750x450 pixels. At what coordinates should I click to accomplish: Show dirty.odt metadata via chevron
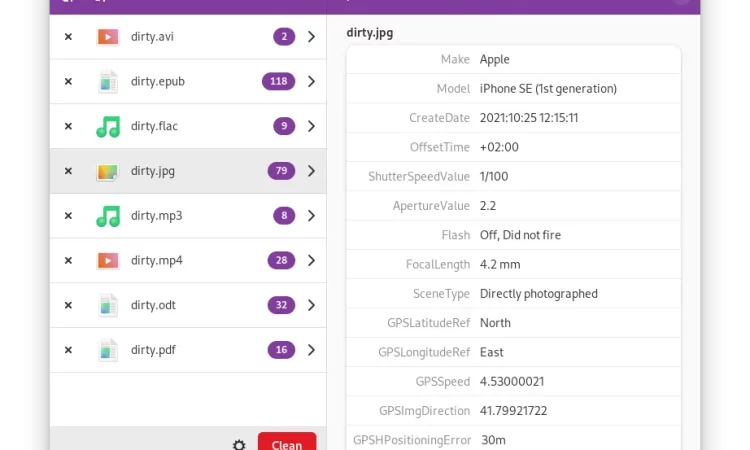tap(311, 305)
